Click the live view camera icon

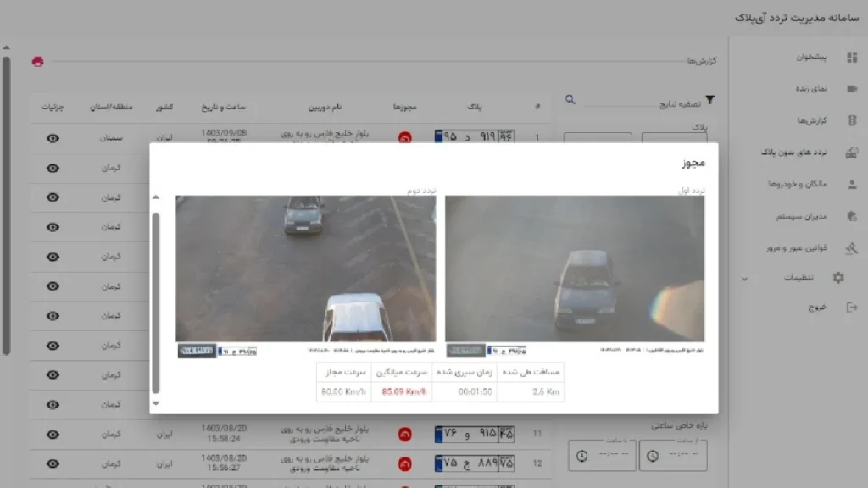[x=851, y=88]
